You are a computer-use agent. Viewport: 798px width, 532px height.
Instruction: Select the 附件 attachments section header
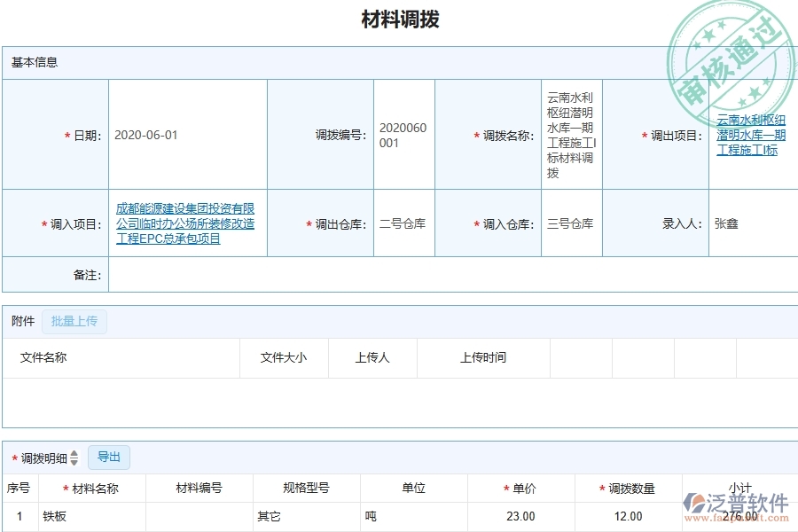coord(21,321)
